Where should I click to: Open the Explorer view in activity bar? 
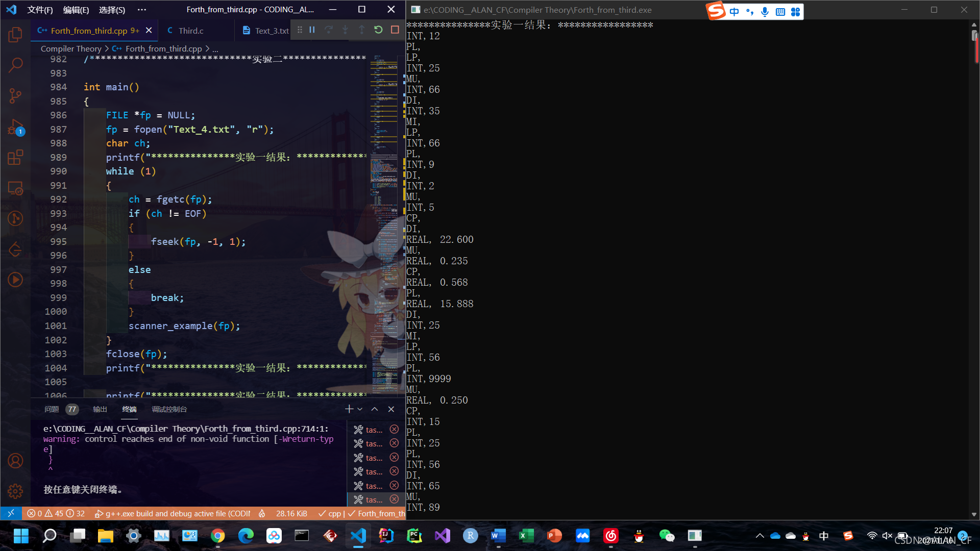point(15,35)
